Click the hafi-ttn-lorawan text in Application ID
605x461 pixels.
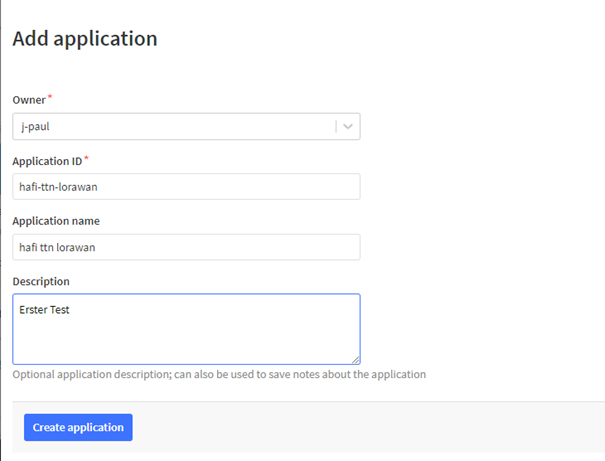(58, 187)
